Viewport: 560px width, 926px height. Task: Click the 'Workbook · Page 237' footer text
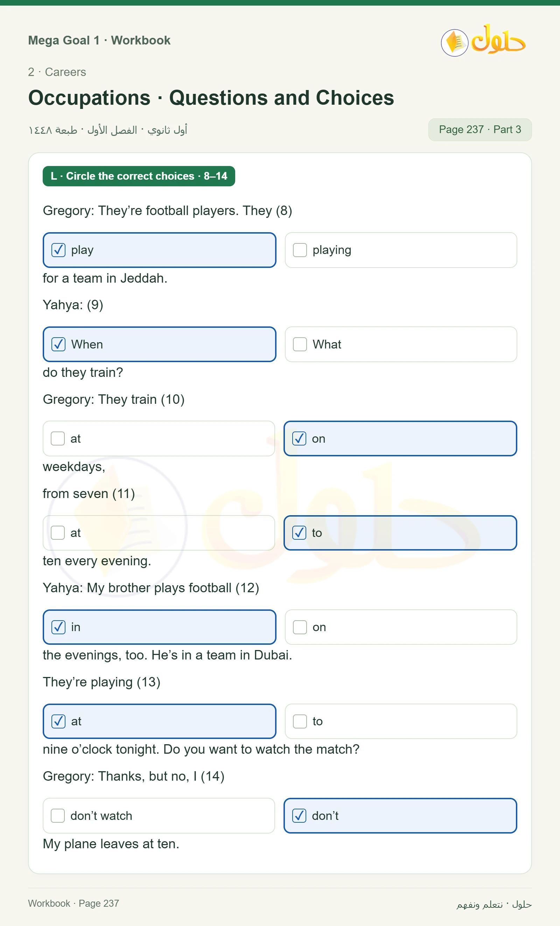click(73, 904)
